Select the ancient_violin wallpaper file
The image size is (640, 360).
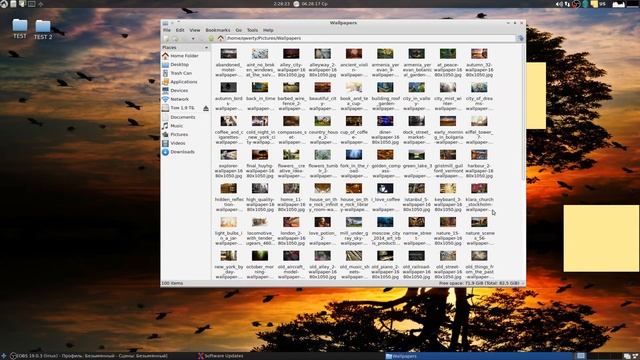[354, 63]
